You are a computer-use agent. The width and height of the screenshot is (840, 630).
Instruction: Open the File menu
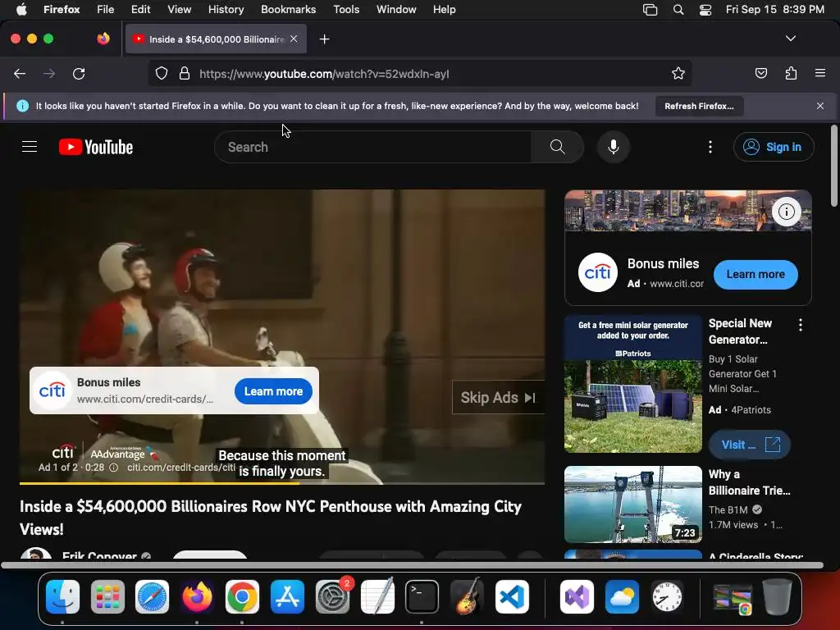pyautogui.click(x=106, y=10)
